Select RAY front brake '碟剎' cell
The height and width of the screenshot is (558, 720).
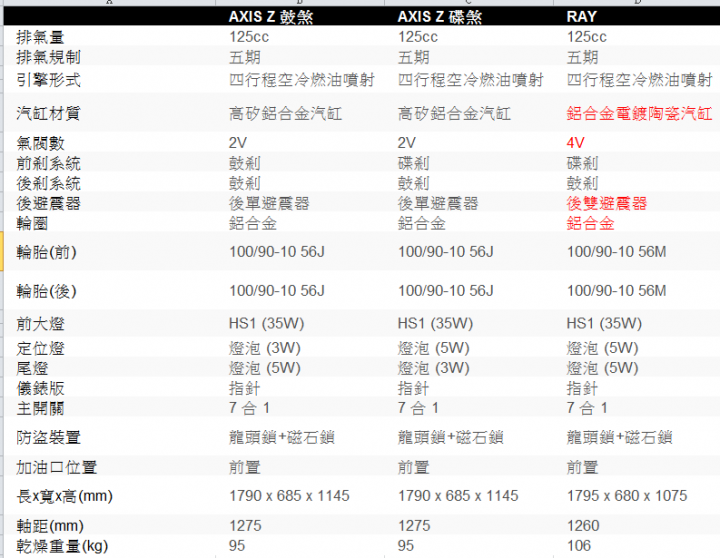(582, 163)
